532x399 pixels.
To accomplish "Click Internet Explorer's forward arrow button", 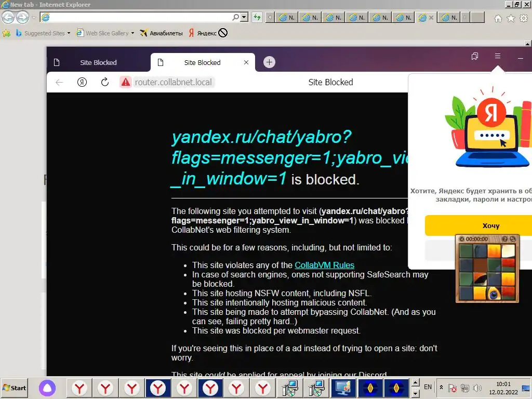I will point(23,17).
